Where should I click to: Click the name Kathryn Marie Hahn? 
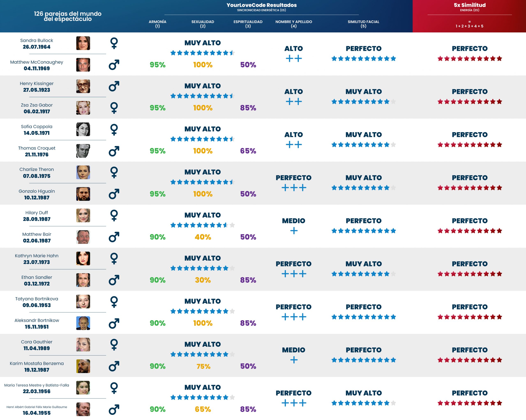[37, 256]
